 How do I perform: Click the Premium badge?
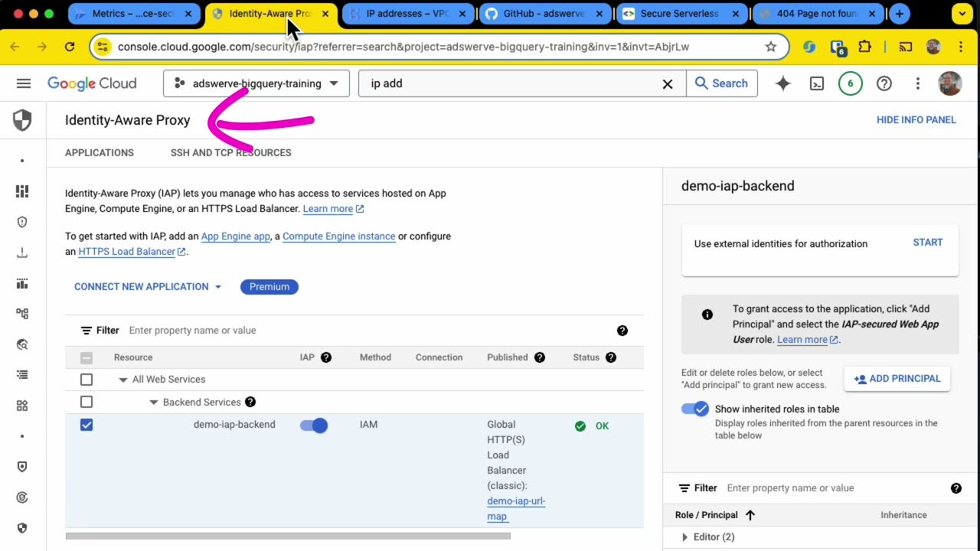pyautogui.click(x=269, y=287)
